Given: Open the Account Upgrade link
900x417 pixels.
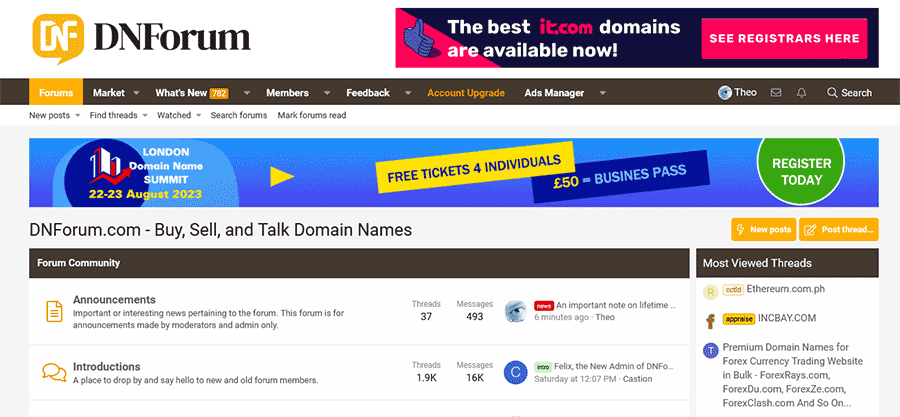Looking at the screenshot, I should click(x=466, y=93).
